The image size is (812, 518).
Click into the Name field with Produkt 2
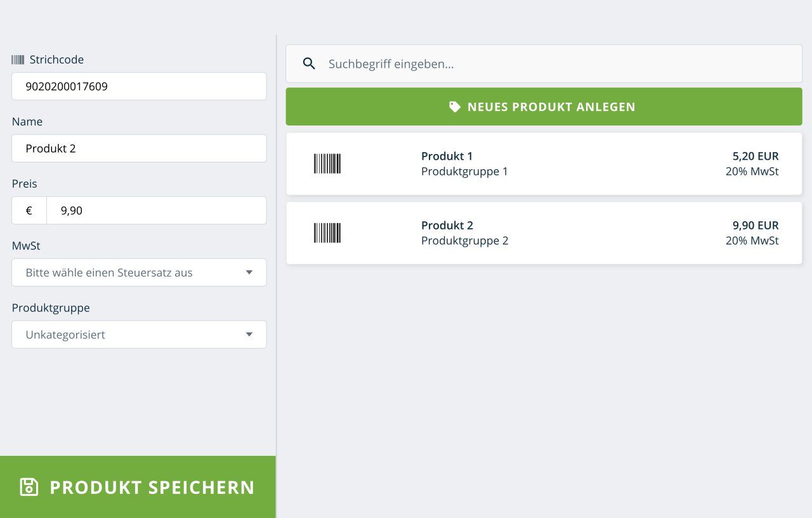pos(139,148)
